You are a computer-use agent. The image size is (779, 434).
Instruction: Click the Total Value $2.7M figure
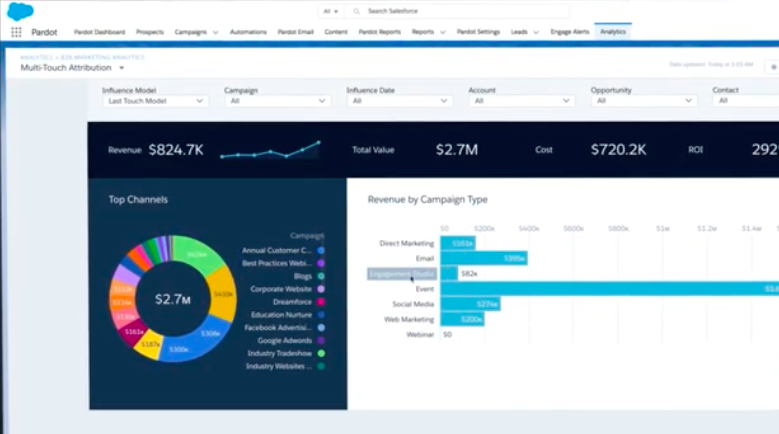pos(457,149)
